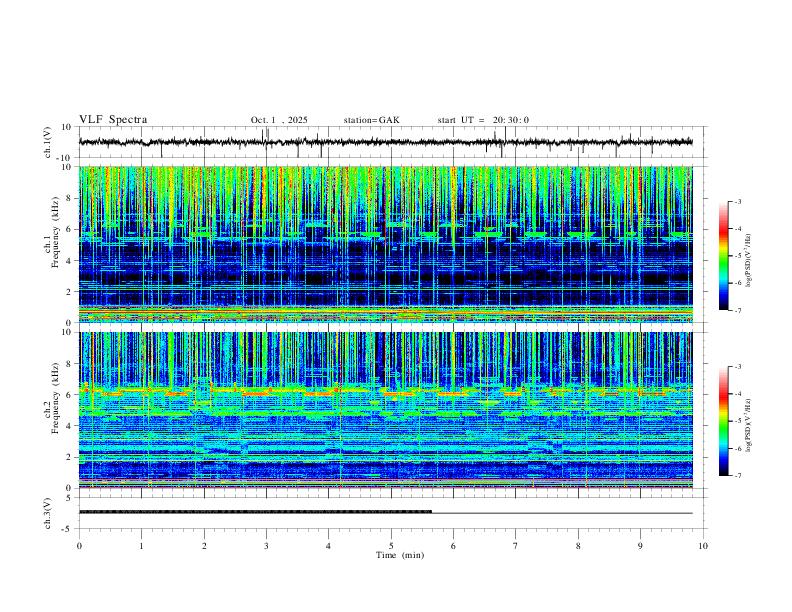Click the "6" kHz tick on ch.2 axis
Image resolution: width=792 pixels, height=612 pixels.
pos(70,394)
